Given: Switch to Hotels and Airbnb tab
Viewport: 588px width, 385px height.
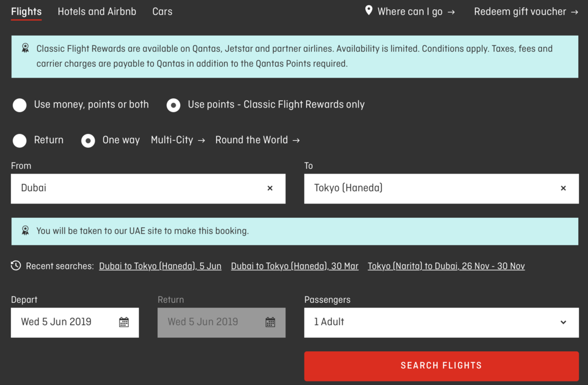Looking at the screenshot, I should coord(96,11).
